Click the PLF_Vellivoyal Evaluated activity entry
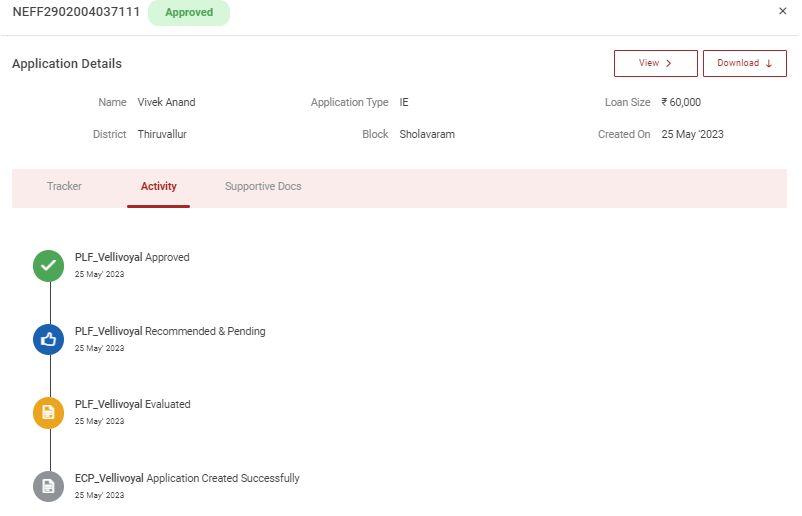Screen dimensions: 802x516 (x=132, y=404)
